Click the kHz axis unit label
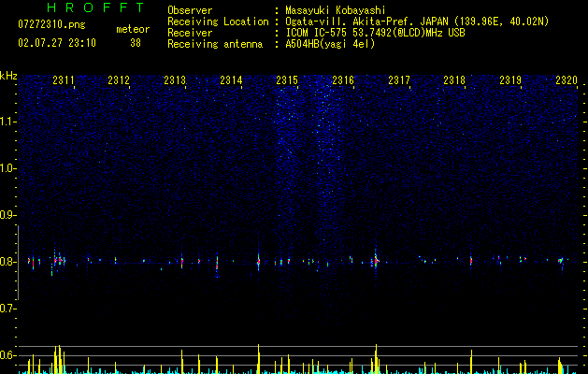This screenshot has height=374, width=588. pos(8,76)
